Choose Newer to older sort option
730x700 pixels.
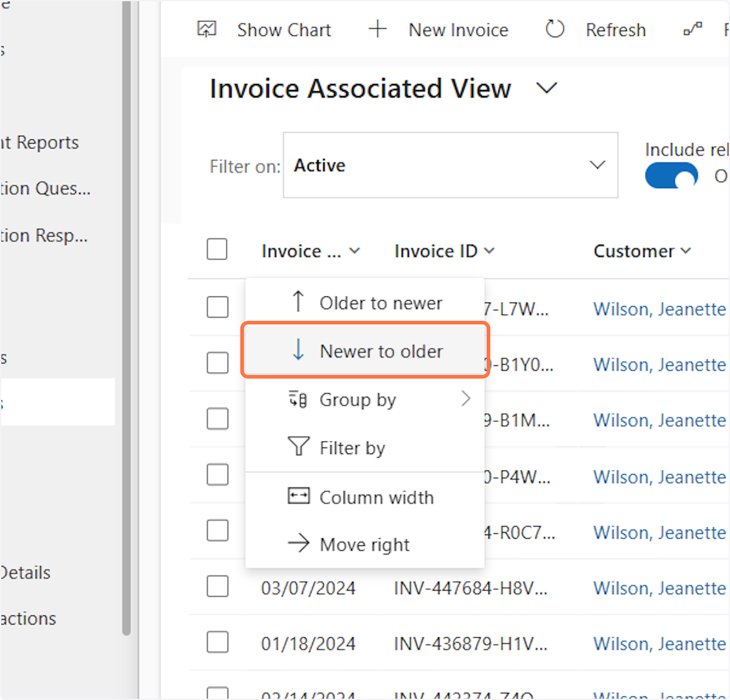click(x=381, y=351)
